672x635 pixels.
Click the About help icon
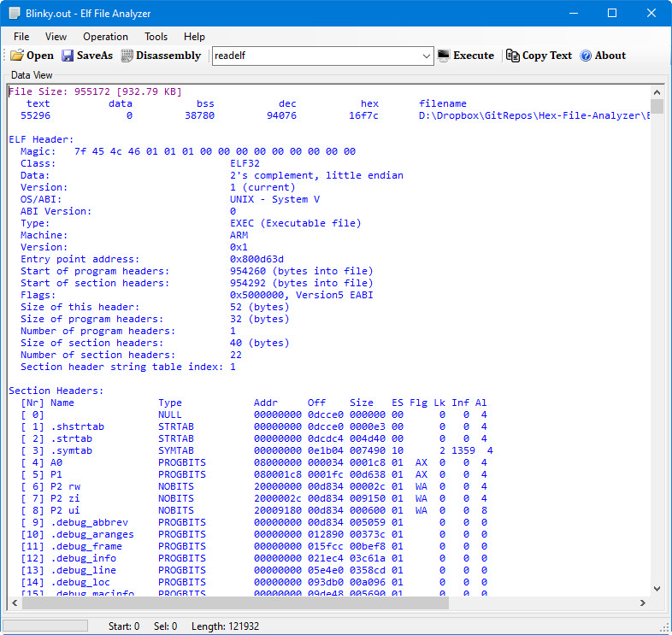[x=586, y=56]
